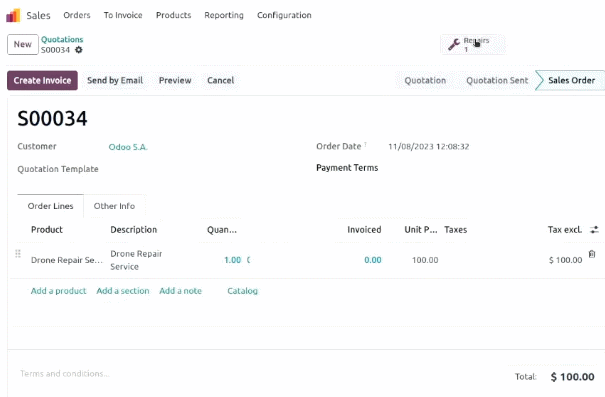Screen dimensions: 605x397
Task: Open the Products menu
Action: (x=174, y=15)
